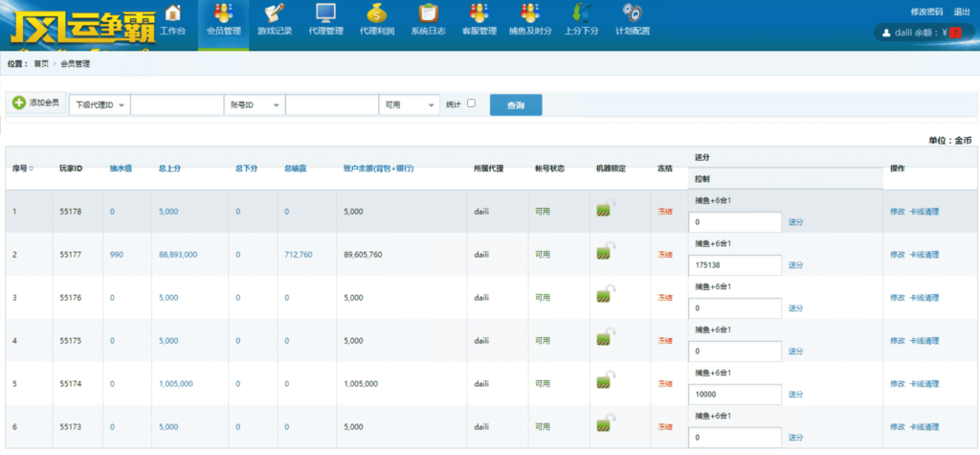Click 冻结 link for player 55176

coord(665,297)
